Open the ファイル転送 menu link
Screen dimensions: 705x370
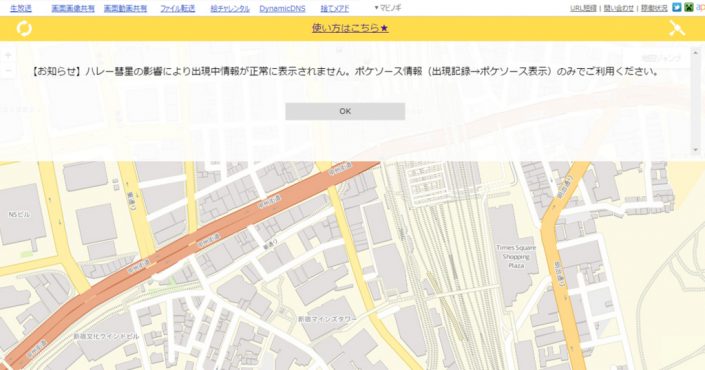coord(178,8)
